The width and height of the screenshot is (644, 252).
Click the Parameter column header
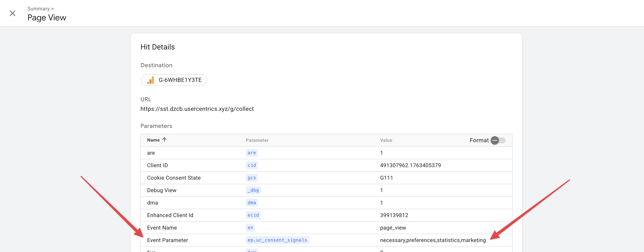(257, 140)
